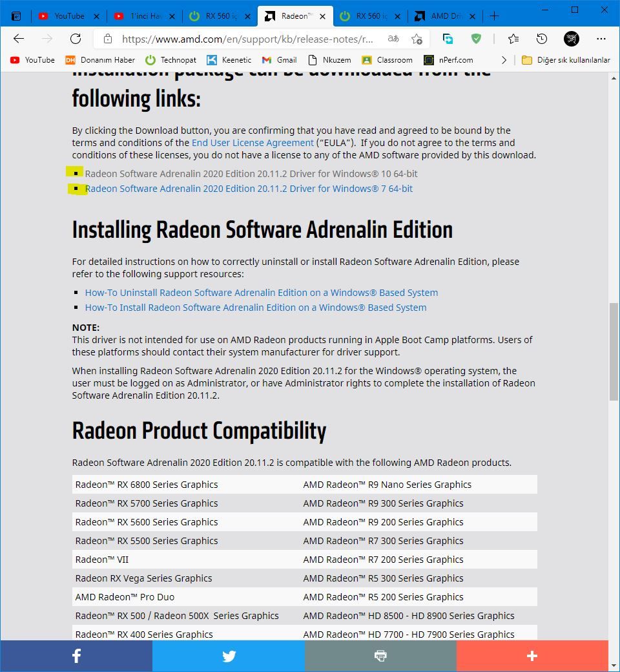Print this page via printer icon

pos(380,656)
